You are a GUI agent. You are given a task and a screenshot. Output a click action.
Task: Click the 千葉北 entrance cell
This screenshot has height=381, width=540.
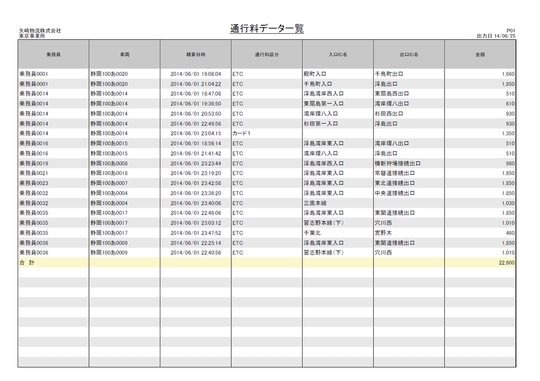click(312, 233)
